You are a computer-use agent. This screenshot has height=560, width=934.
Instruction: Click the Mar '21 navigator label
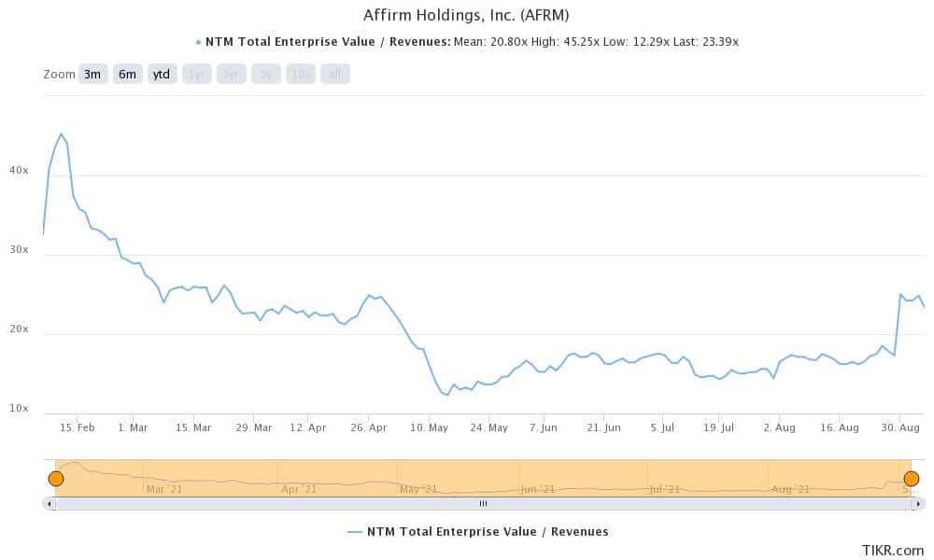point(164,489)
